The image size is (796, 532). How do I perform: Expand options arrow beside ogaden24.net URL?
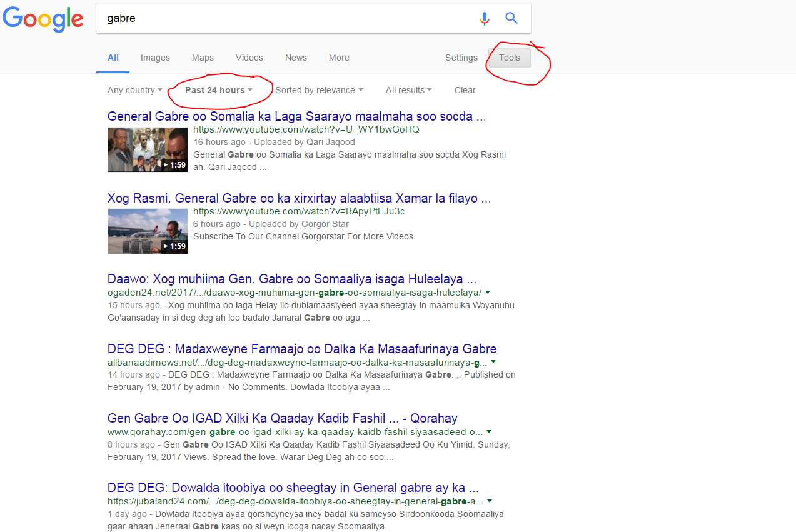(x=488, y=293)
